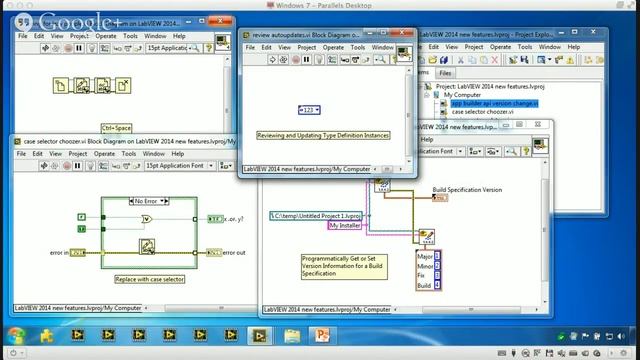Click close-file node at chain end

coord(123,86)
